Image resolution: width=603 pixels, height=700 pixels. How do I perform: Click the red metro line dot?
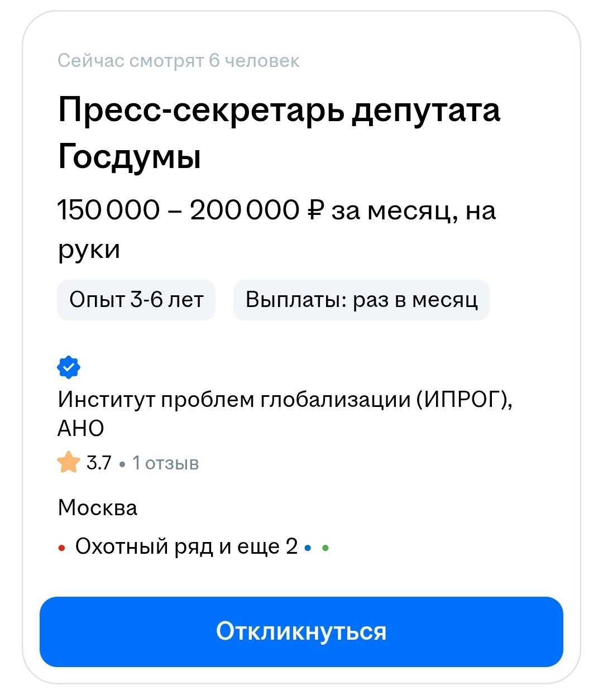pyautogui.click(x=61, y=548)
